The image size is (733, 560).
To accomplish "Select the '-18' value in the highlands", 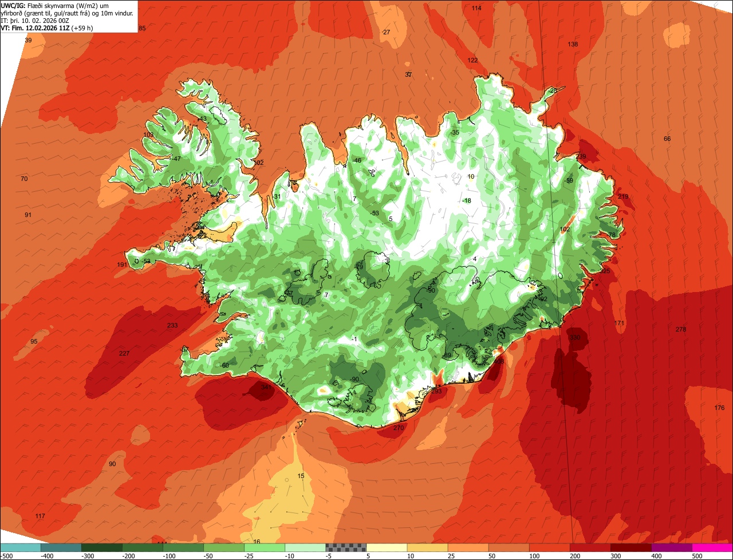I will click(x=466, y=200).
